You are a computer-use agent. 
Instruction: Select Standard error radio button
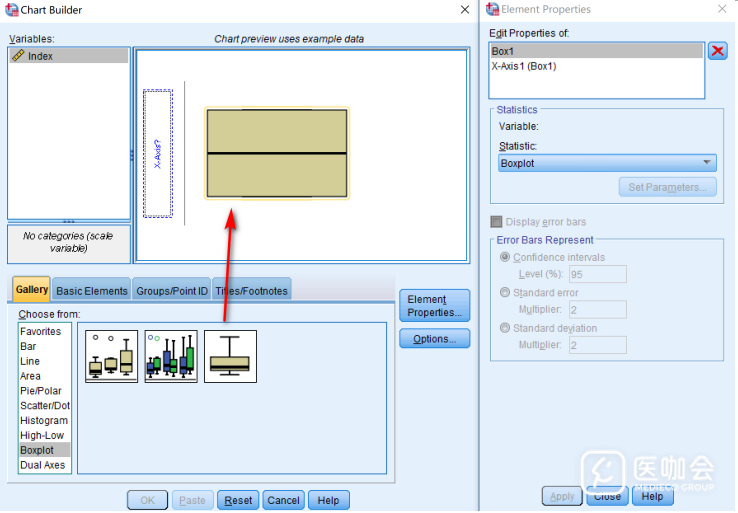click(505, 293)
